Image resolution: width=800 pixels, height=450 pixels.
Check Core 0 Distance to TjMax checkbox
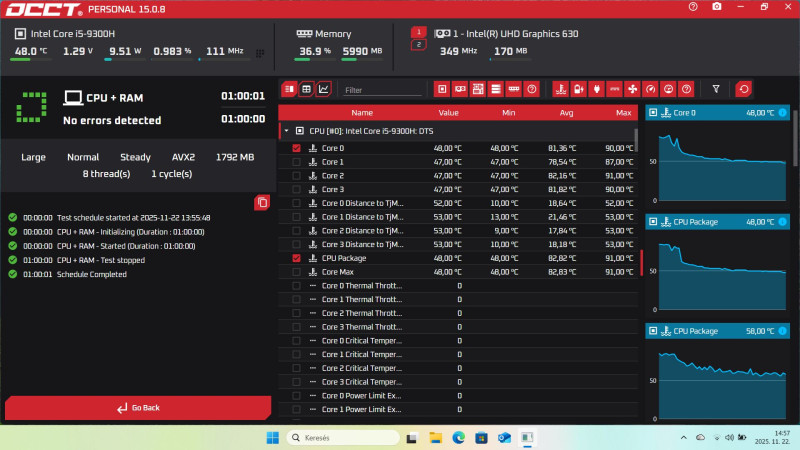[x=296, y=203]
